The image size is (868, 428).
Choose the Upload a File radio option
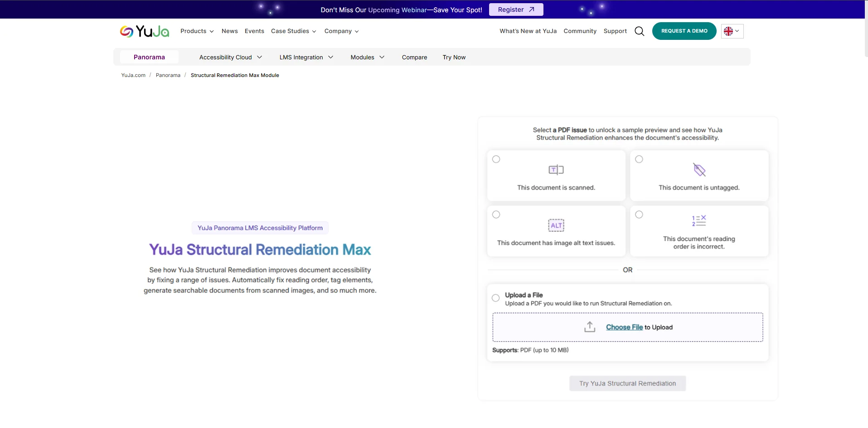[496, 298]
